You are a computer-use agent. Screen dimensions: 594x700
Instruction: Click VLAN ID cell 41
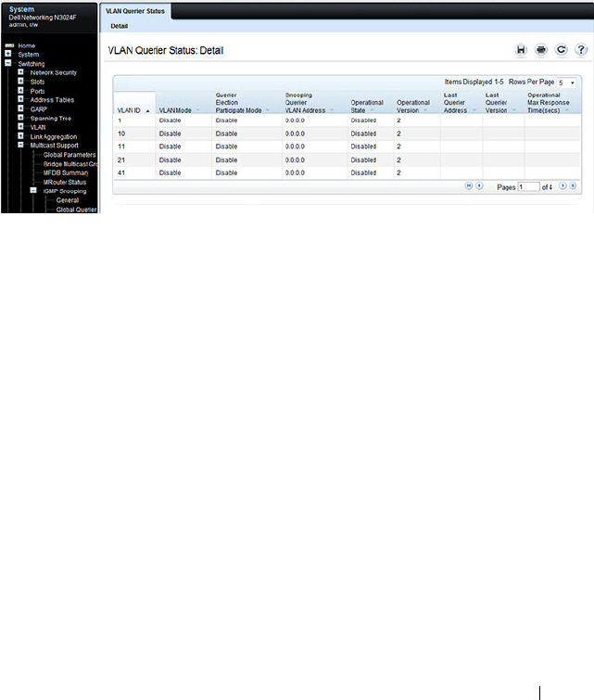(121, 172)
